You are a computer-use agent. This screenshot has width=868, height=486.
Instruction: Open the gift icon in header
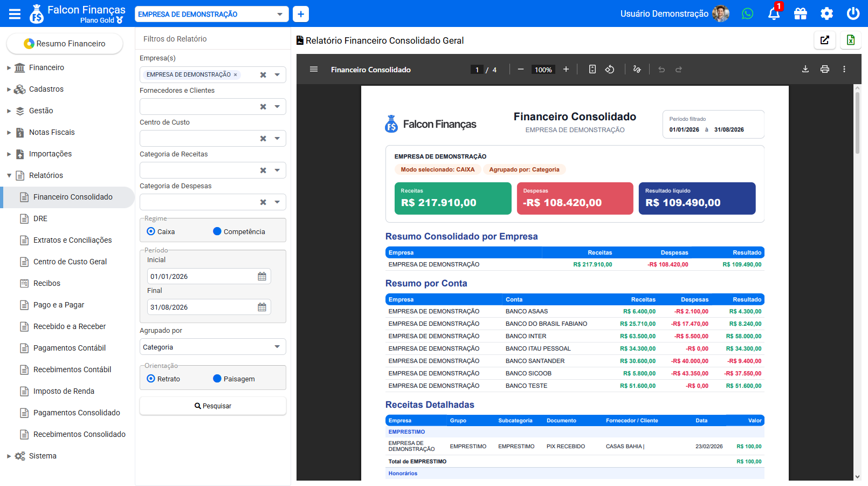click(800, 13)
